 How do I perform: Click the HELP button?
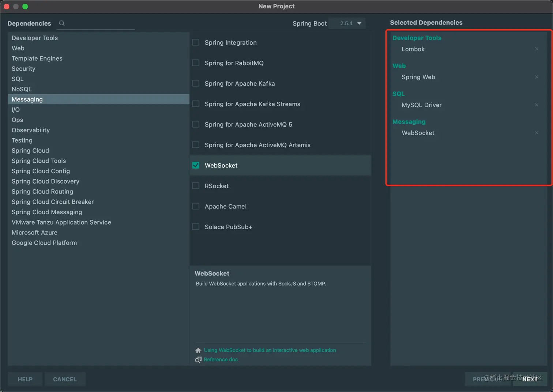click(x=25, y=379)
